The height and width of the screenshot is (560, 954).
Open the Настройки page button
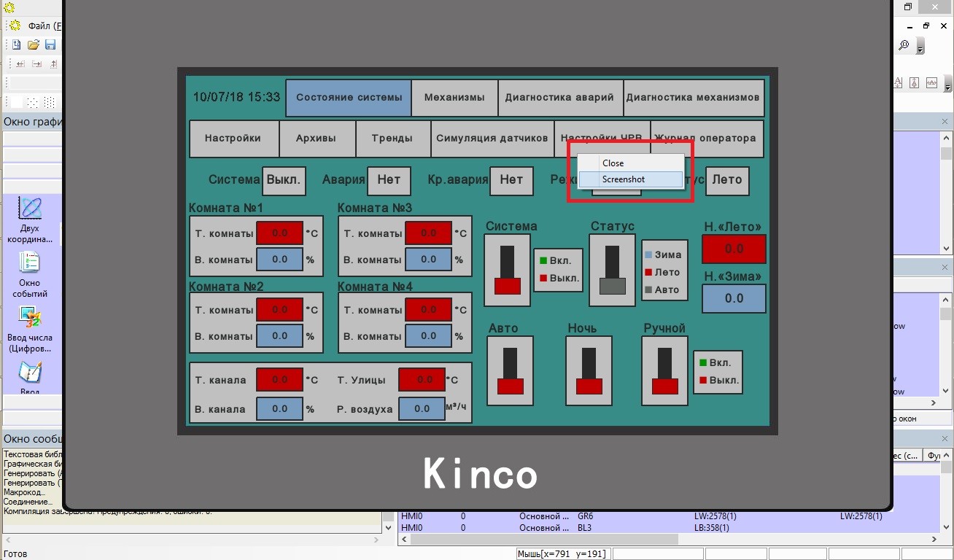click(233, 139)
